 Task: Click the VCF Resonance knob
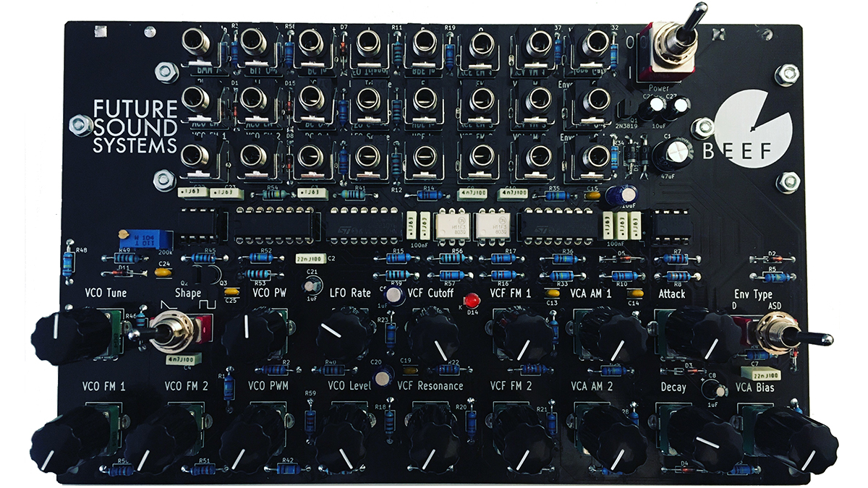(x=431, y=438)
